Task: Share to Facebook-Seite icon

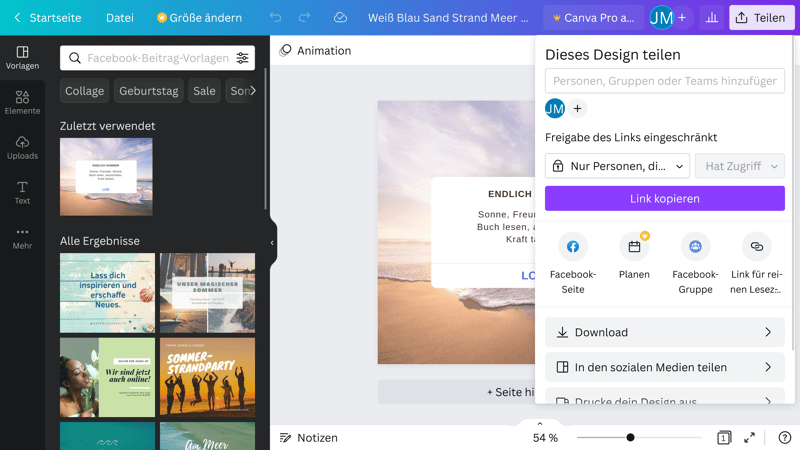Action: click(573, 246)
